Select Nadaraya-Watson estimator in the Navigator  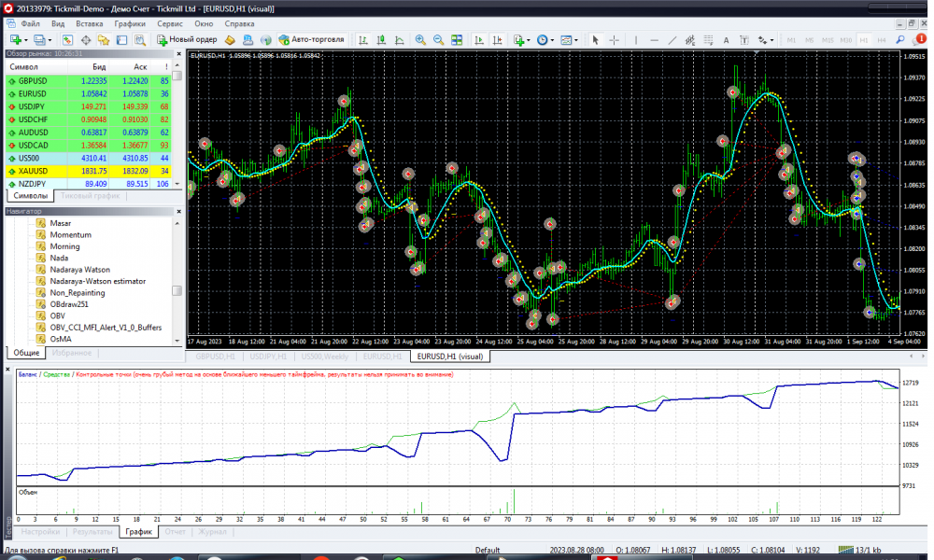point(97,281)
